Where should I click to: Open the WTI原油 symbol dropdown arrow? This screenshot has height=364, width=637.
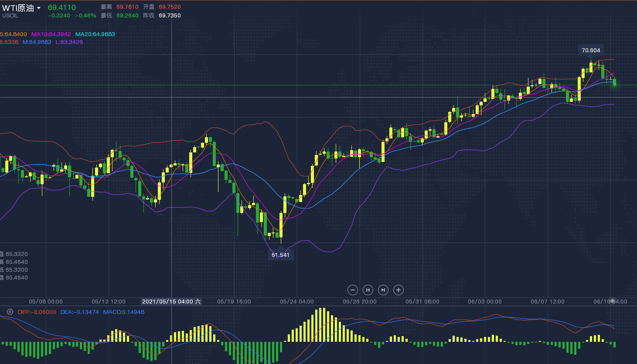pyautogui.click(x=39, y=8)
